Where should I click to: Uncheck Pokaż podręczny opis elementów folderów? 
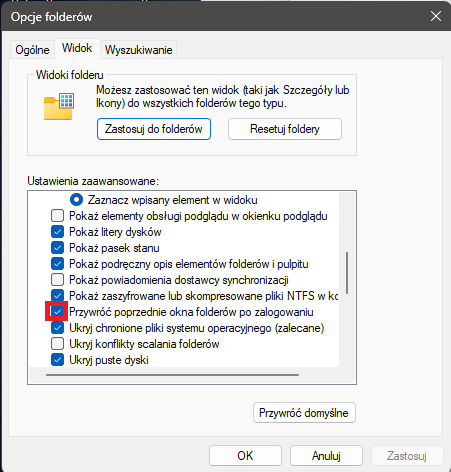tap(57, 264)
